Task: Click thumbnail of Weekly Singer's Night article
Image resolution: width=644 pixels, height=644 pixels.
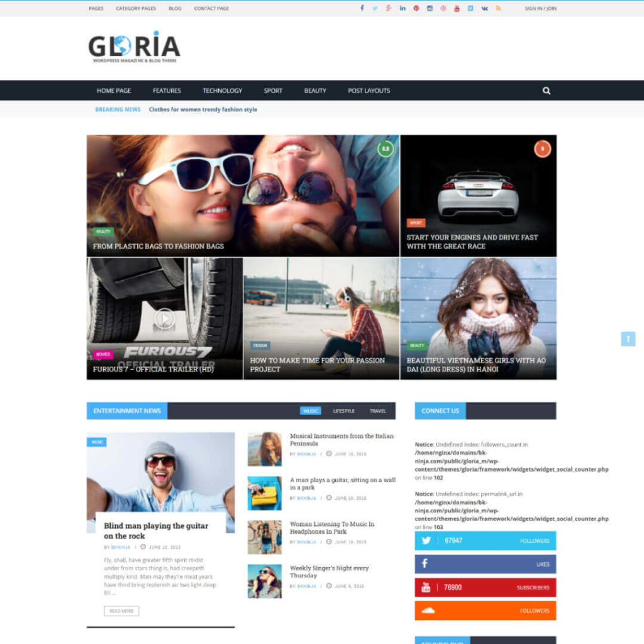Action: [265, 581]
